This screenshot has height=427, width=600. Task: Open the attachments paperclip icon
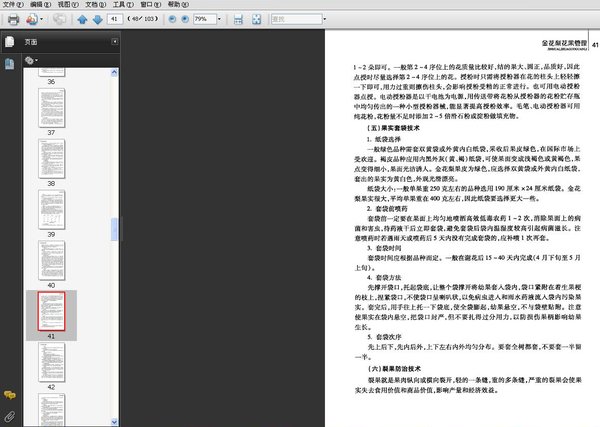pyautogui.click(x=9, y=414)
